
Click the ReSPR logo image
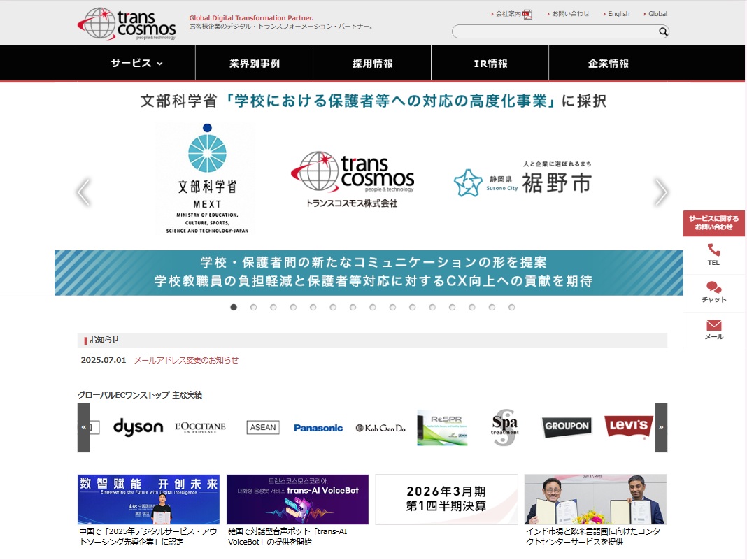coord(443,428)
